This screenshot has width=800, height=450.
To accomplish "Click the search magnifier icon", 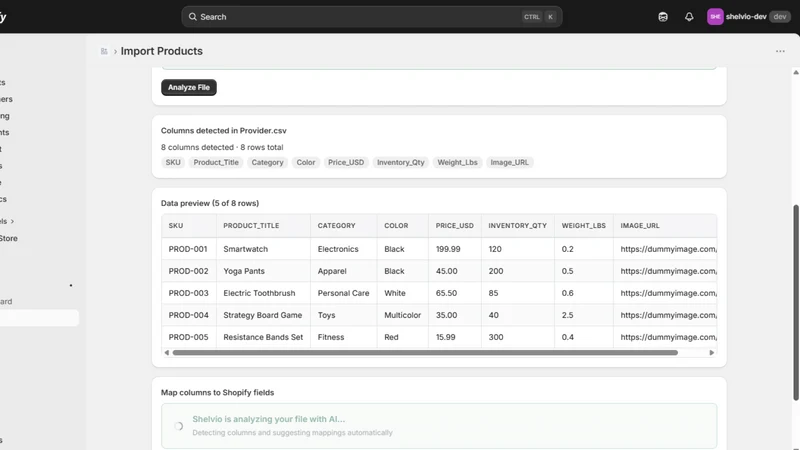I will point(192,17).
